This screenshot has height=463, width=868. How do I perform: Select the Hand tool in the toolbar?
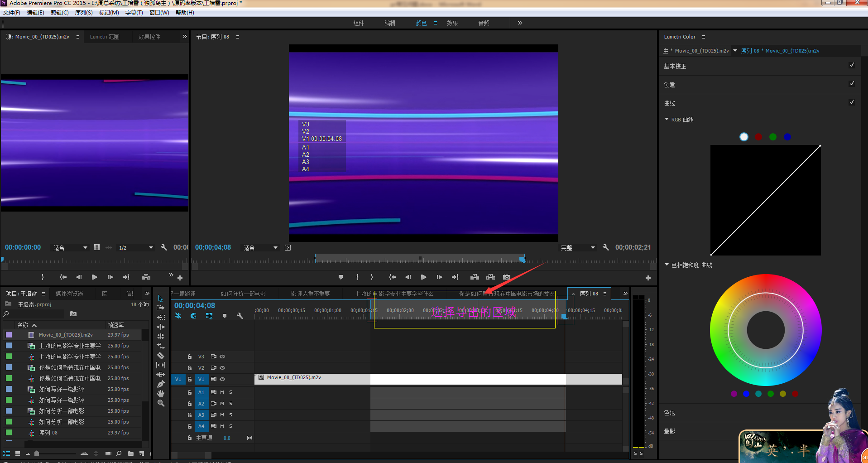[x=161, y=394]
